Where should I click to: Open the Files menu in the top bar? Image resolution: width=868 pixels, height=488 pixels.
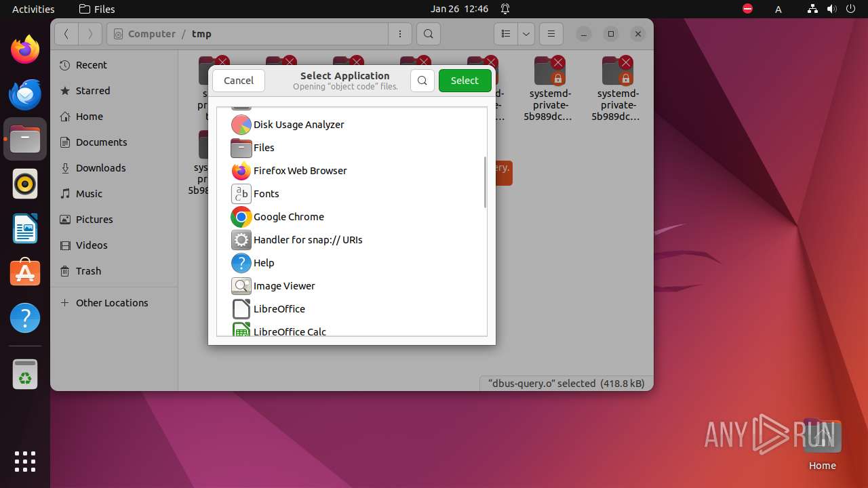97,9
